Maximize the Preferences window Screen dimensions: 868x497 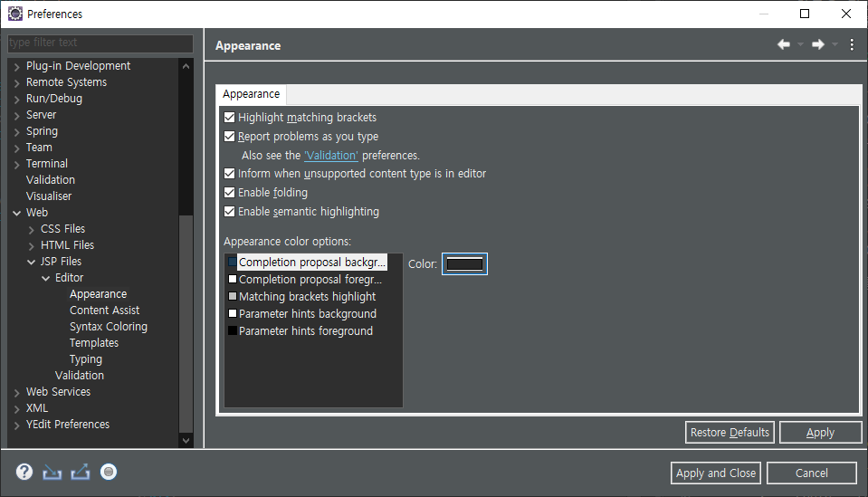pyautogui.click(x=805, y=14)
